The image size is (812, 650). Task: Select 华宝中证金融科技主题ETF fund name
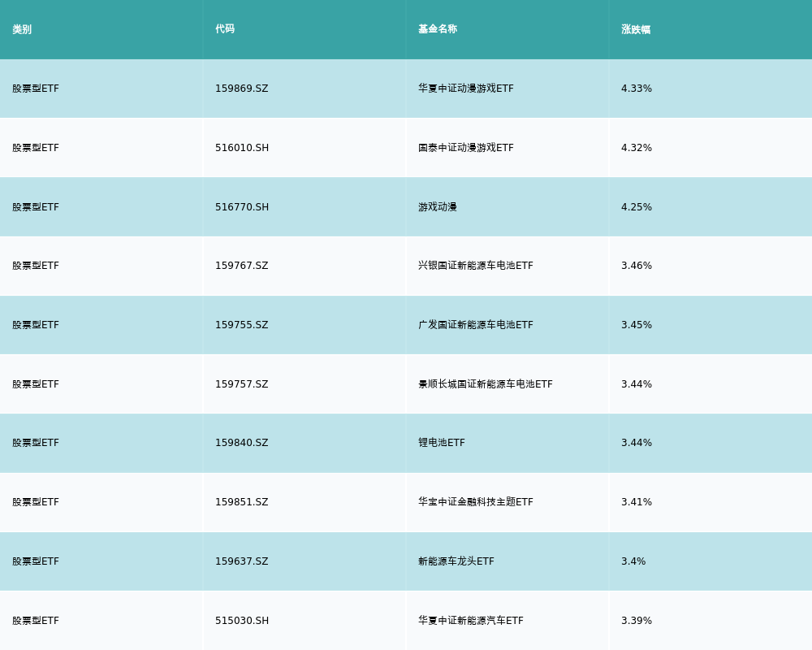[x=475, y=502]
